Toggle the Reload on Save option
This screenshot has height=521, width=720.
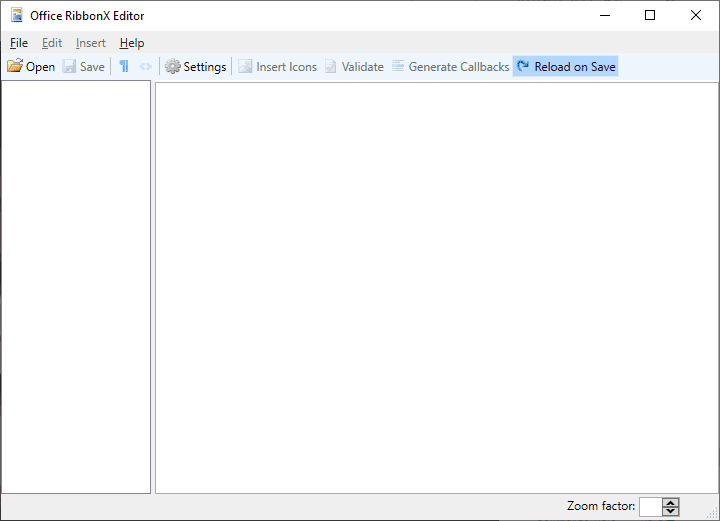(x=566, y=67)
